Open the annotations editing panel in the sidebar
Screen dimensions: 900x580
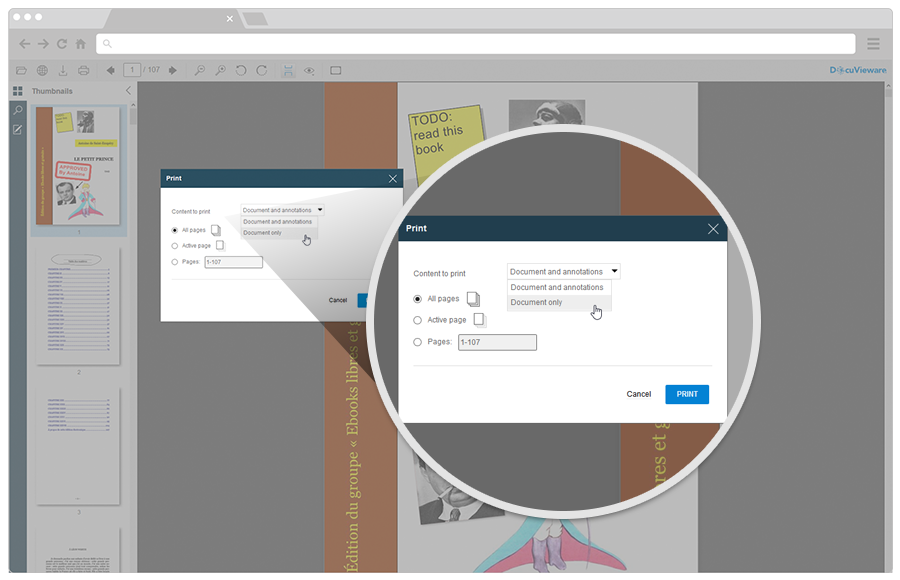click(16, 130)
